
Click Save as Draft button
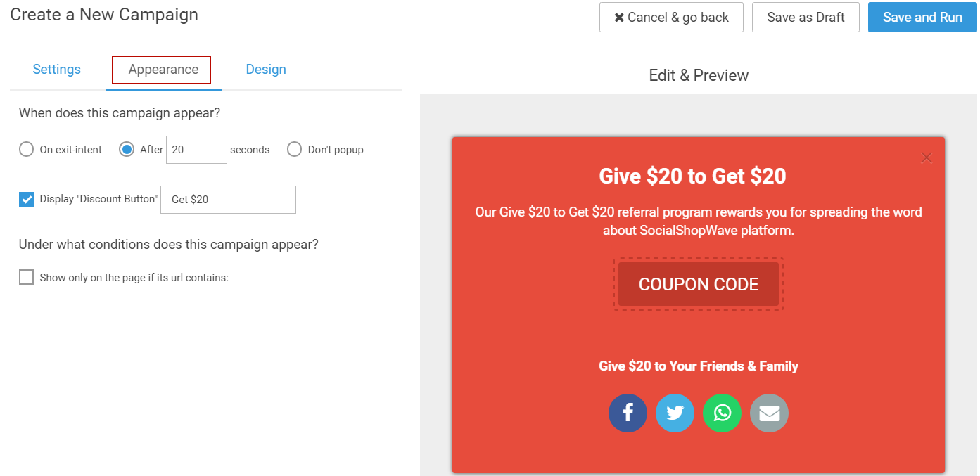click(x=806, y=18)
